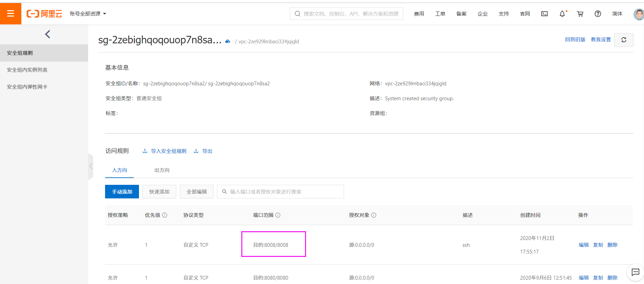Expand the account resources dropdown
The width and height of the screenshot is (644, 284).
tap(88, 14)
